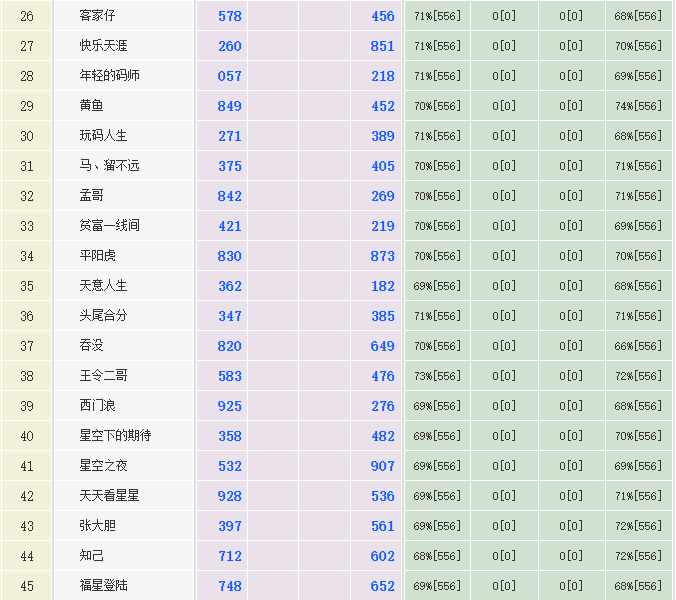This screenshot has width=676, height=600.
Task: Click the name 客家仔 in row 26
Action: click(97, 16)
